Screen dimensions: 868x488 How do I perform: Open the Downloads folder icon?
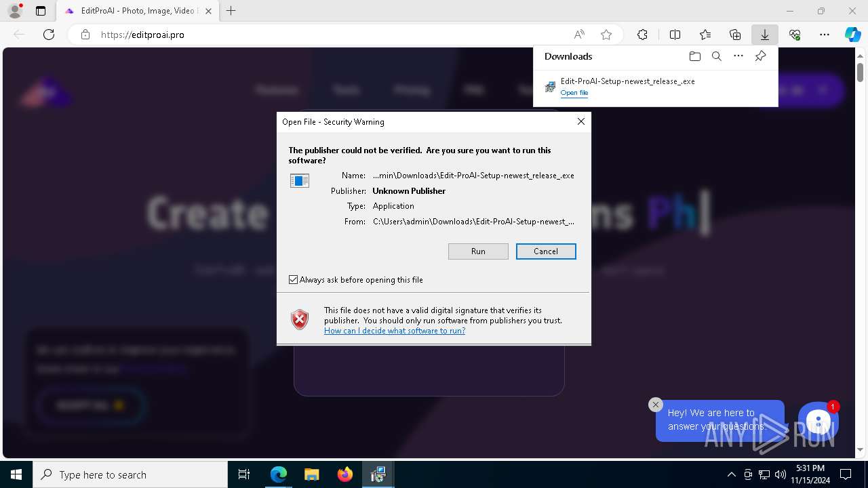pyautogui.click(x=694, y=56)
